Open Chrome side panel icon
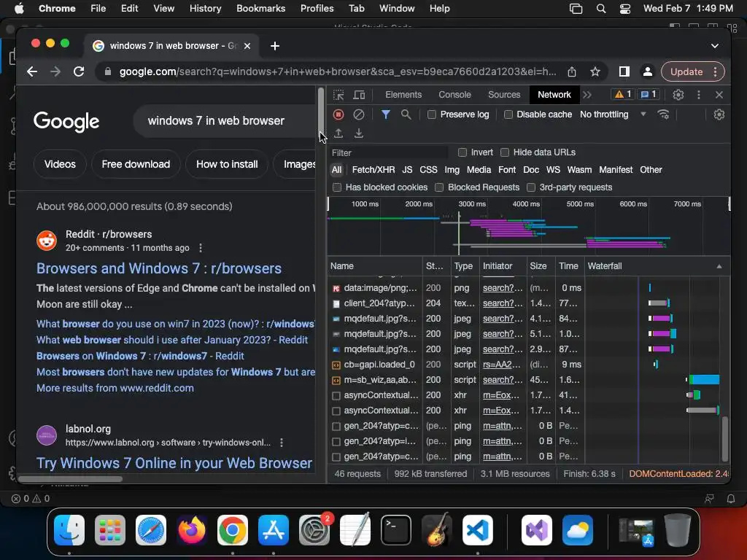This screenshot has height=560, width=747. [x=624, y=71]
